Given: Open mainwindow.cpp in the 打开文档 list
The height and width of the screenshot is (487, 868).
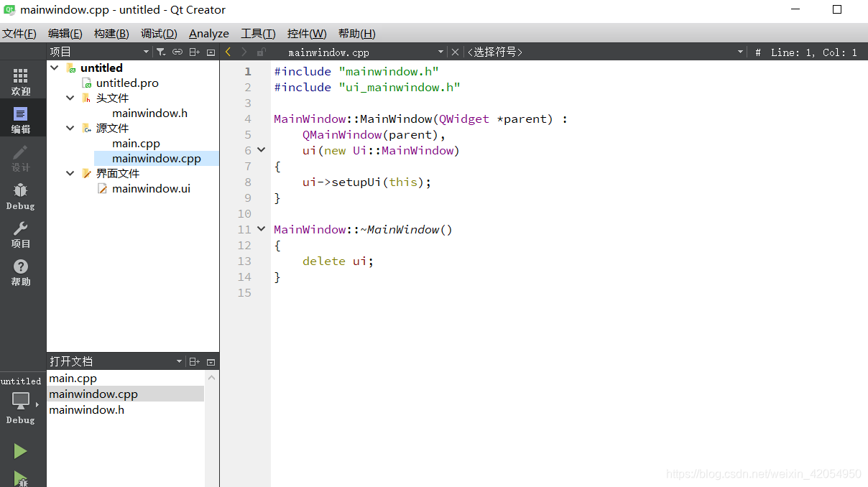Looking at the screenshot, I should click(126, 394).
